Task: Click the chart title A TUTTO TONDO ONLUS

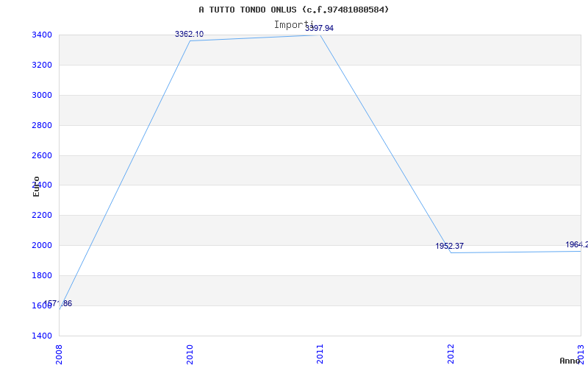Action: pyautogui.click(x=293, y=10)
